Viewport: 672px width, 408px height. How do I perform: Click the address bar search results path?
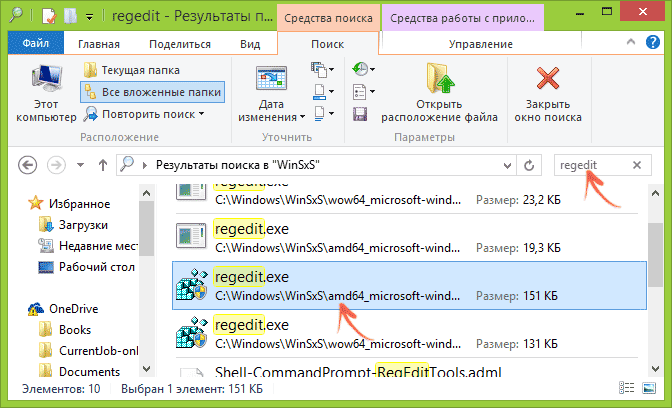(238, 165)
